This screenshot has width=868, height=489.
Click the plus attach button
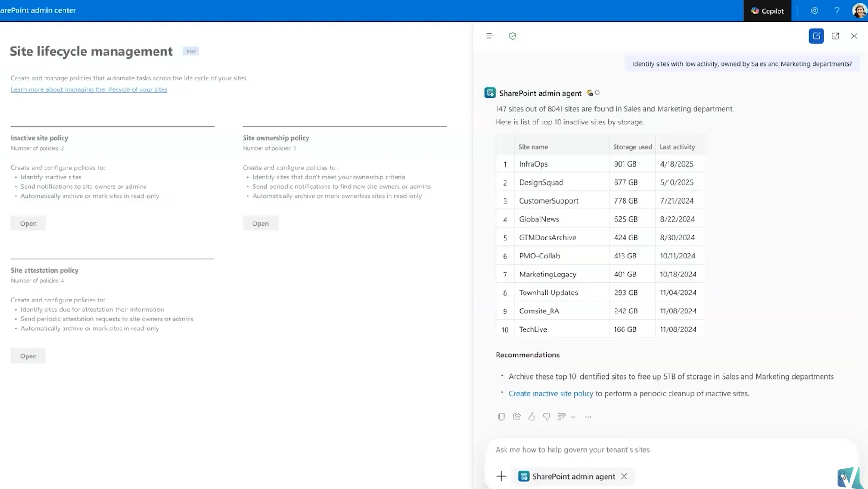501,476
